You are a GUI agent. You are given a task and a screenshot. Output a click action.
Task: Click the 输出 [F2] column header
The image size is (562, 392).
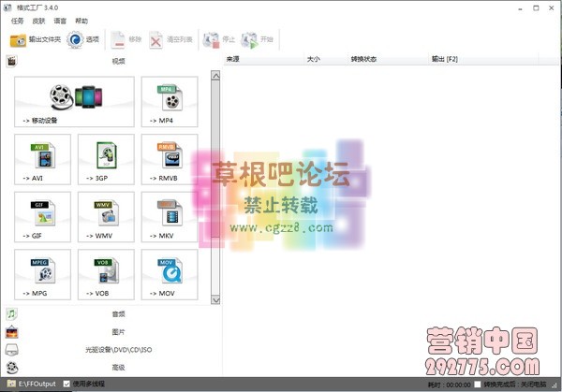point(483,59)
